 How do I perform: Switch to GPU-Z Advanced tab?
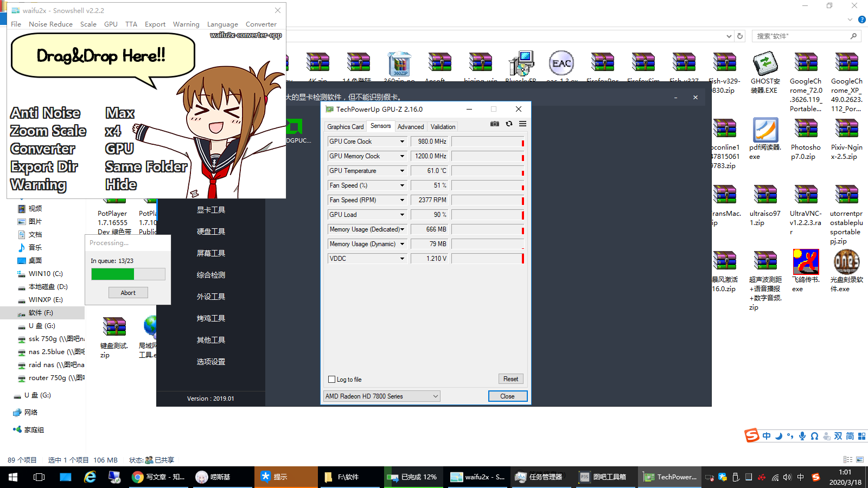[411, 127]
